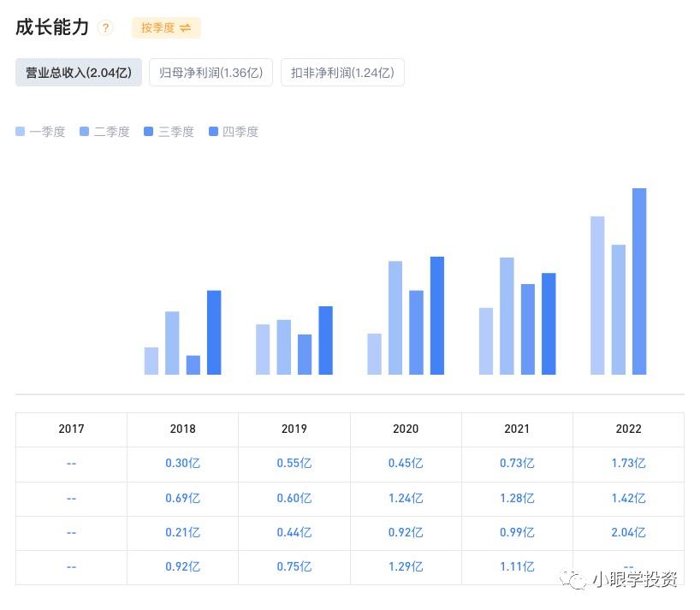This screenshot has width=700, height=610.
Task: Click the 0.30亿 value under 2018
Action: [x=182, y=463]
